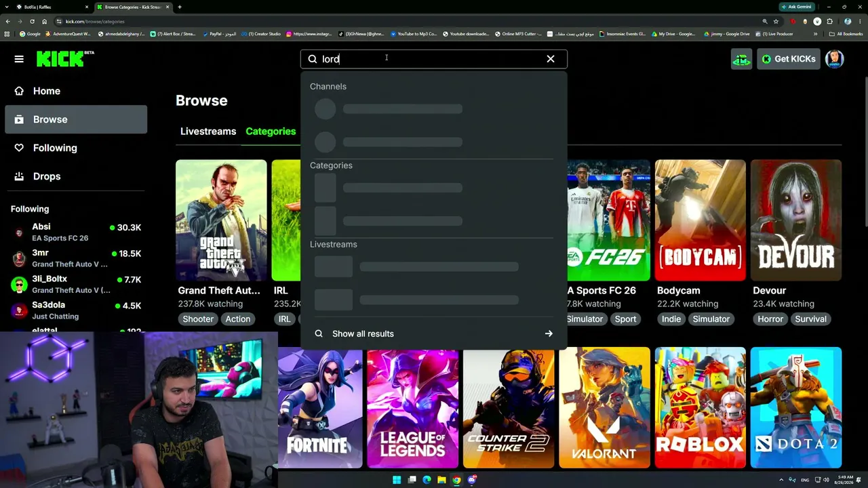This screenshot has width=868, height=488.
Task: Click the Ask Gemini button
Action: [x=797, y=7]
